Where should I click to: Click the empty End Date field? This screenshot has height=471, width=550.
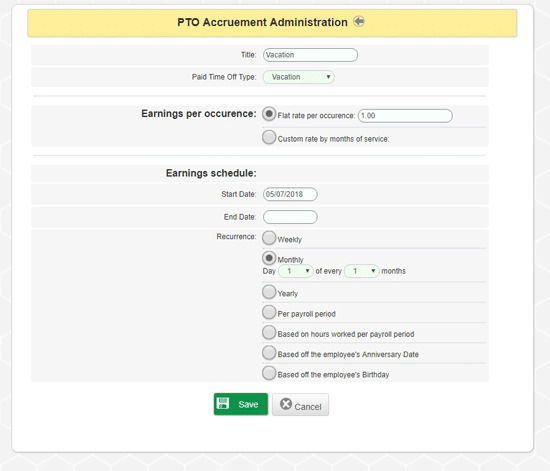click(290, 217)
